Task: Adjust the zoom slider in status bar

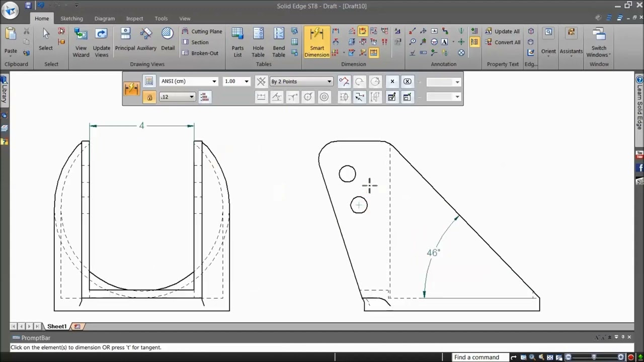Action: 594,357
